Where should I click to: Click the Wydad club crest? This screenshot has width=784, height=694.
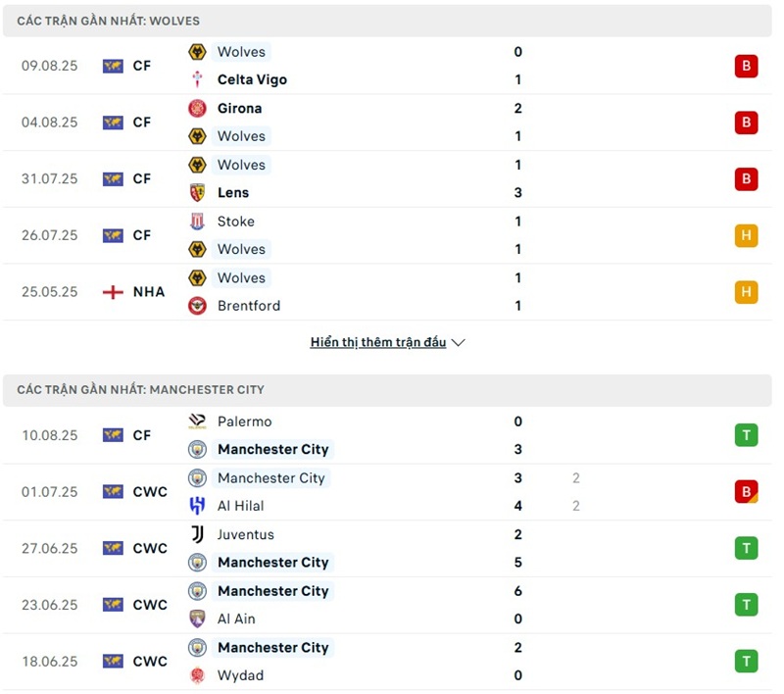(197, 675)
